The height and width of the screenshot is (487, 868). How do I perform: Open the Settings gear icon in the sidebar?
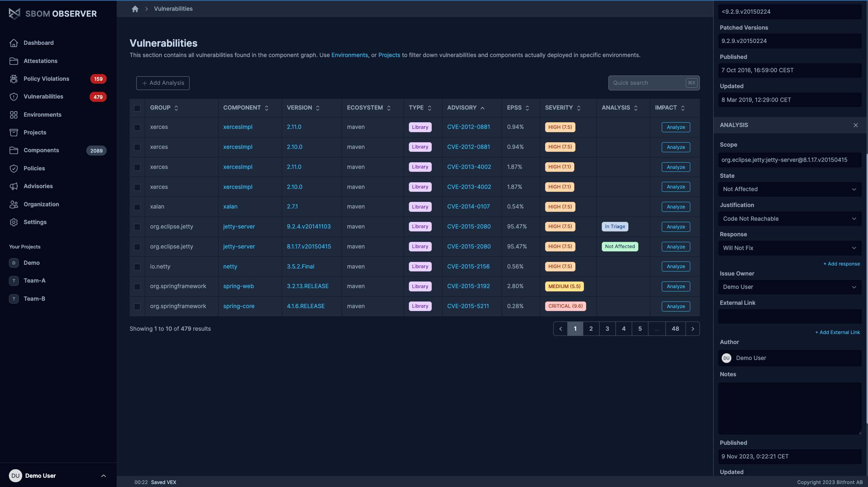pyautogui.click(x=14, y=222)
